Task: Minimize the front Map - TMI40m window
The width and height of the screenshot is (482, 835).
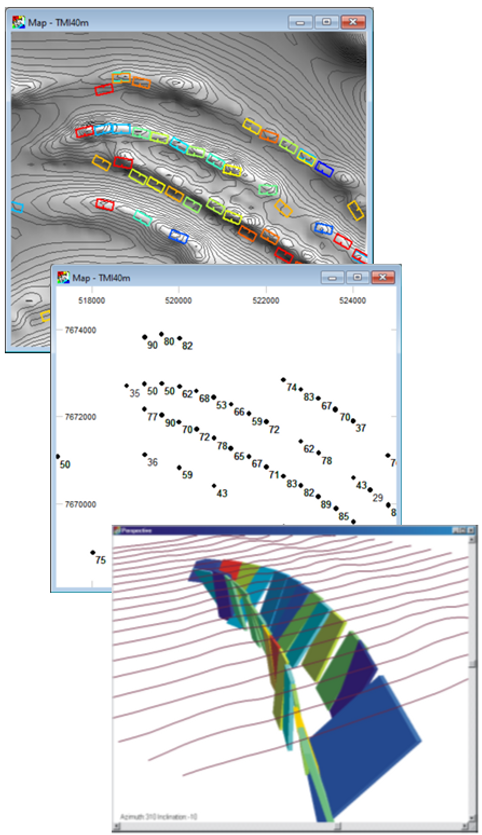Action: 332,277
